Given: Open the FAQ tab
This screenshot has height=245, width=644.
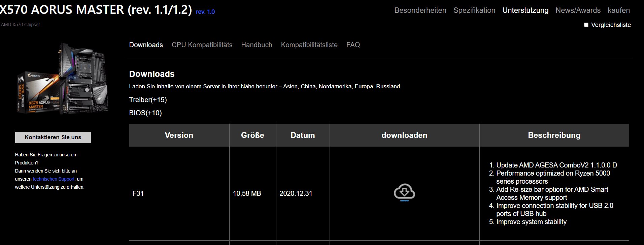Looking at the screenshot, I should point(353,45).
